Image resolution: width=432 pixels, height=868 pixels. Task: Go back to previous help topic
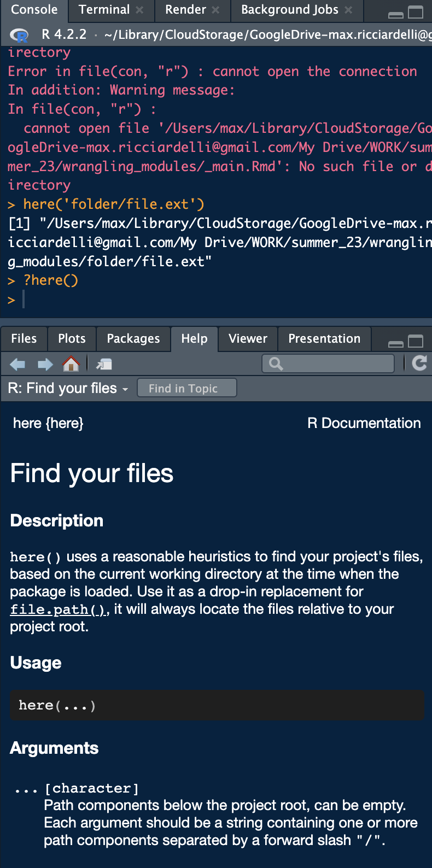click(17, 364)
